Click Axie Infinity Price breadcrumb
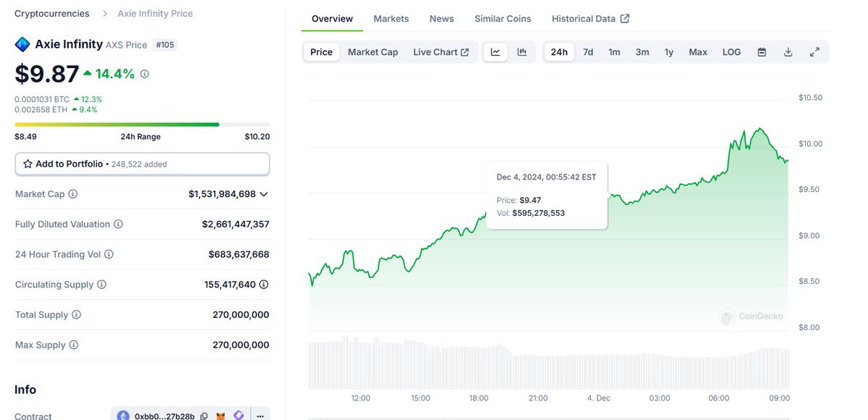 tap(156, 14)
